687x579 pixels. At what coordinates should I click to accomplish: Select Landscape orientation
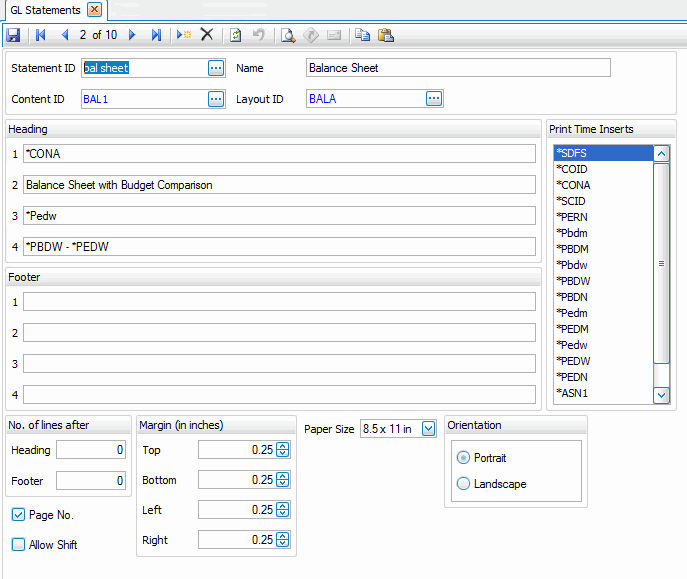pyautogui.click(x=463, y=484)
